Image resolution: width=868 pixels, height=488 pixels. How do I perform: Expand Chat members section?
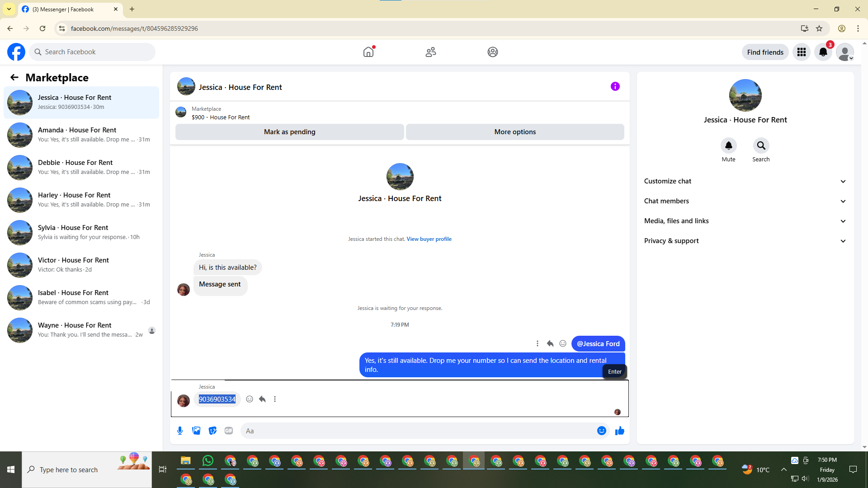pos(745,201)
